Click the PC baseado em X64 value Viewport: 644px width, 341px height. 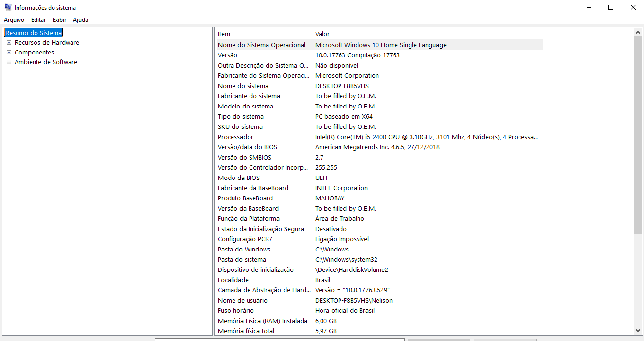coord(344,116)
